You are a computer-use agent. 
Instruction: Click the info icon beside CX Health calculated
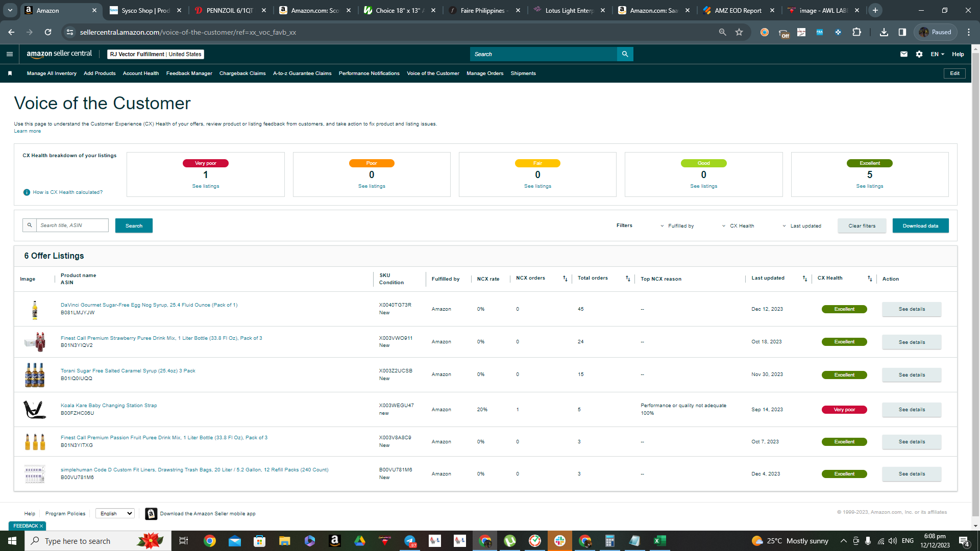(x=27, y=192)
